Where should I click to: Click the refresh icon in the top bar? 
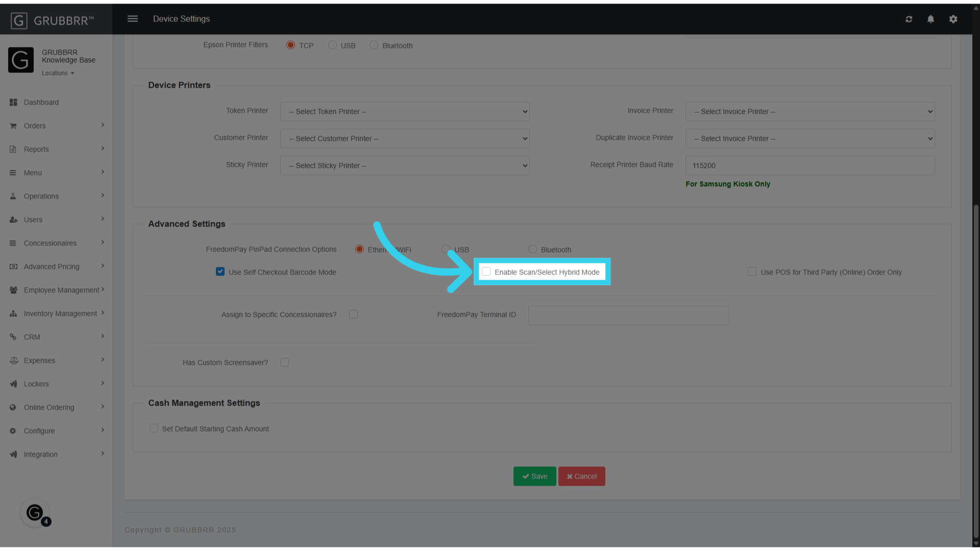tap(909, 19)
